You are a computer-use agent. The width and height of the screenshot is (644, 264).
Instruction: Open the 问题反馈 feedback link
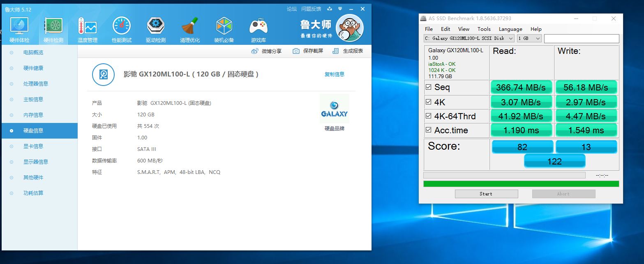coord(311,9)
